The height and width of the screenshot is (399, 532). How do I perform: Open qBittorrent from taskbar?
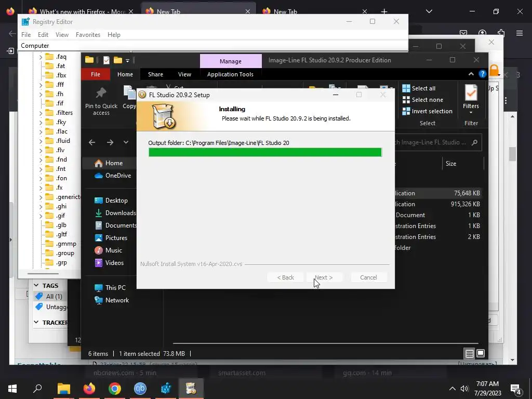point(140,389)
